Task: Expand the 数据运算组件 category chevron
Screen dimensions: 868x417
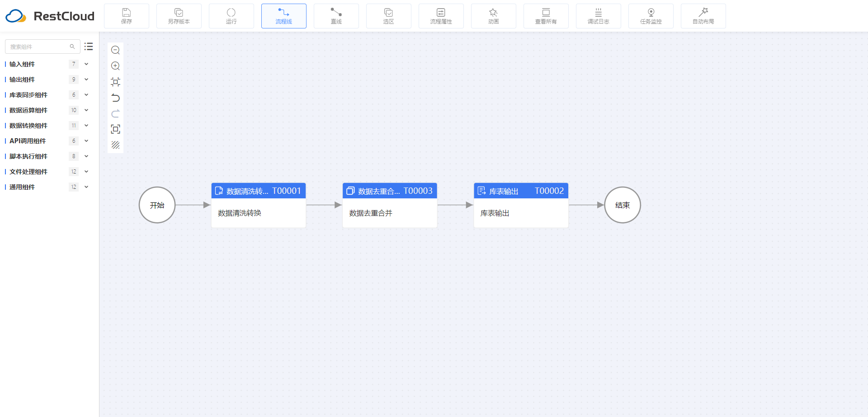Action: [x=86, y=110]
